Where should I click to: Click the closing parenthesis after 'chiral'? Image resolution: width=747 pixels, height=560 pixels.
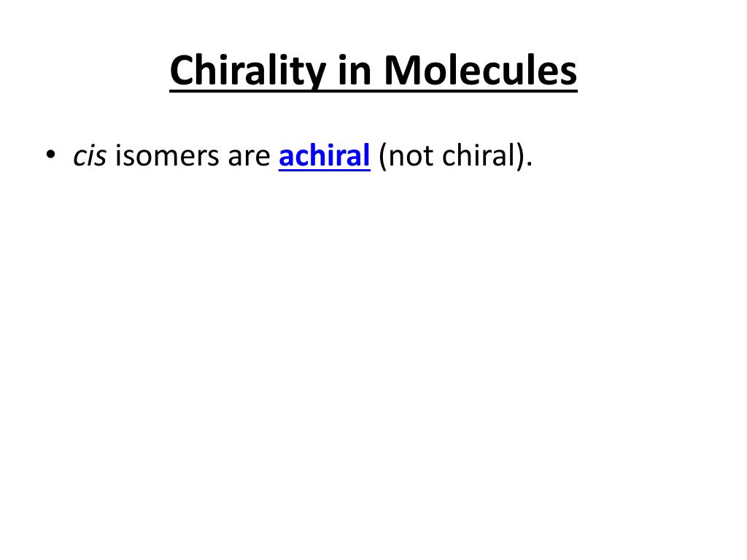point(521,156)
